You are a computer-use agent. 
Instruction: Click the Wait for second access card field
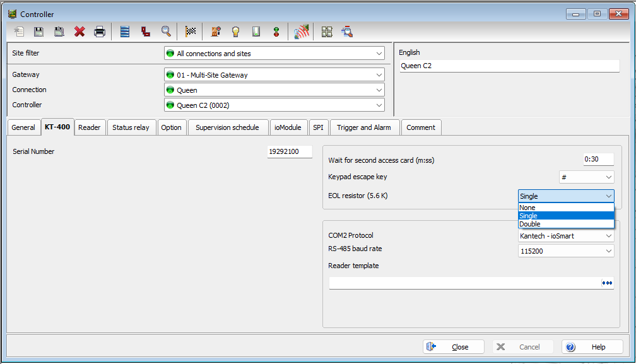598,160
